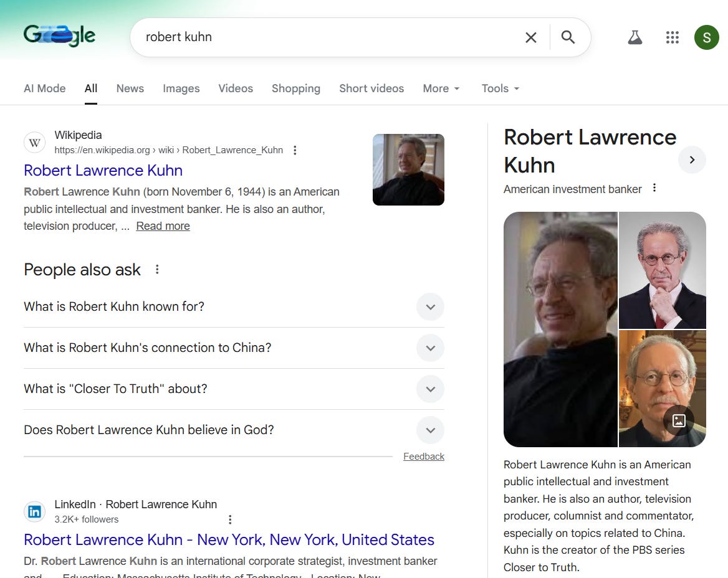Click the en.wikipedia.org URL breadcrumb

coord(168,150)
